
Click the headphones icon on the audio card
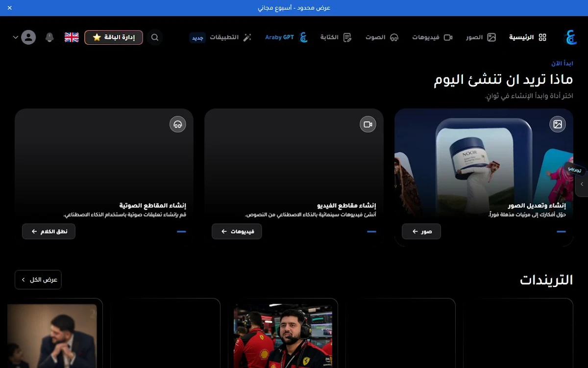tap(178, 124)
